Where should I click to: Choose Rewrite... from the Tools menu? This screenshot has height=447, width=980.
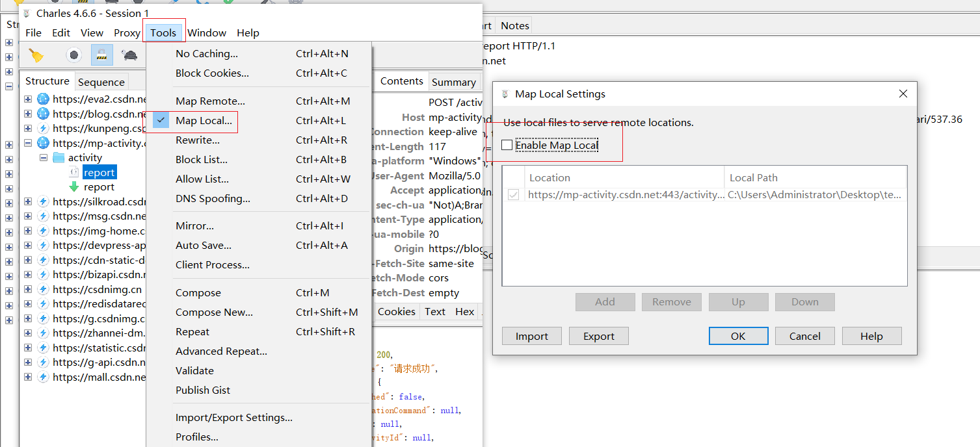[x=259, y=140]
